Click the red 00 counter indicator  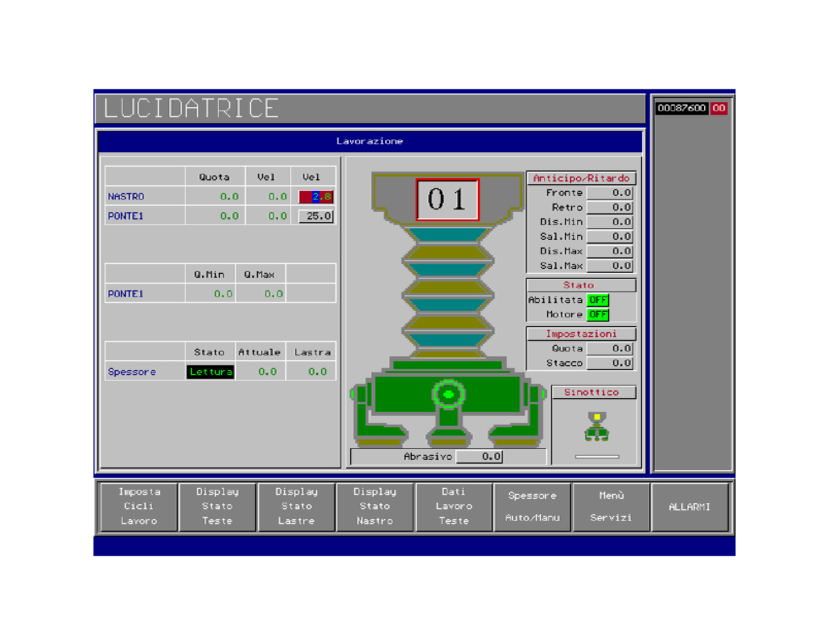pos(719,108)
